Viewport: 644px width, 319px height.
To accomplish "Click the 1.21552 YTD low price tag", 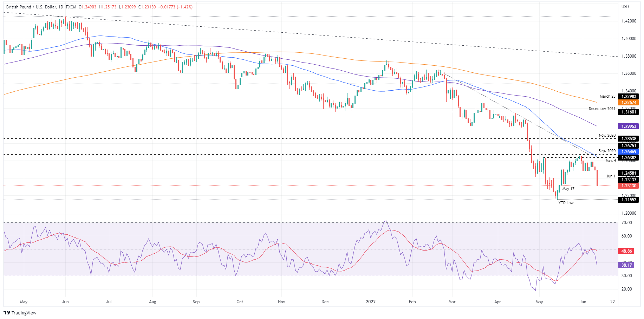I will click(x=629, y=200).
